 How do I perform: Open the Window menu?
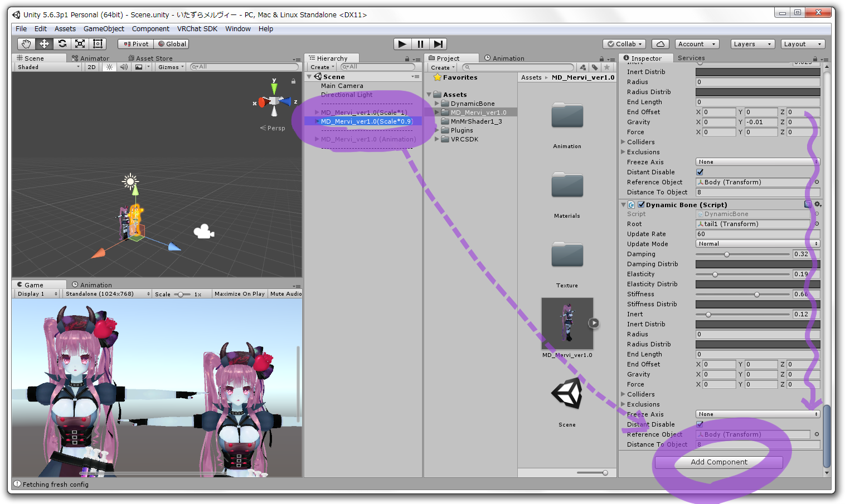pos(238,29)
